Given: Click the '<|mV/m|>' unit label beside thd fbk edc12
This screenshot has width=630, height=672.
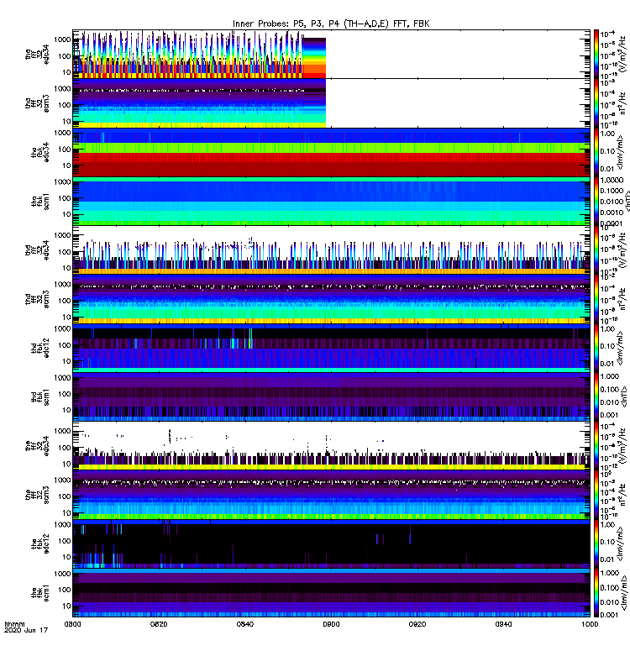Looking at the screenshot, I should [x=620, y=348].
